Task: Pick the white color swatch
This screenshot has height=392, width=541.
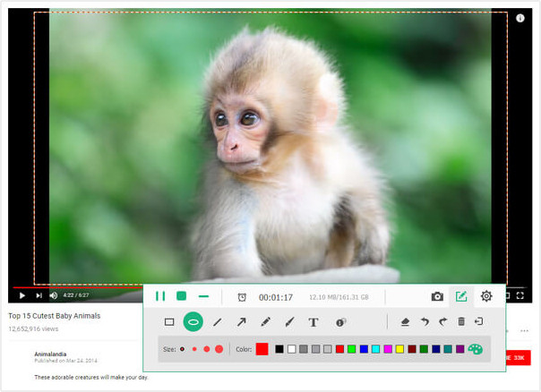Action: pos(291,349)
